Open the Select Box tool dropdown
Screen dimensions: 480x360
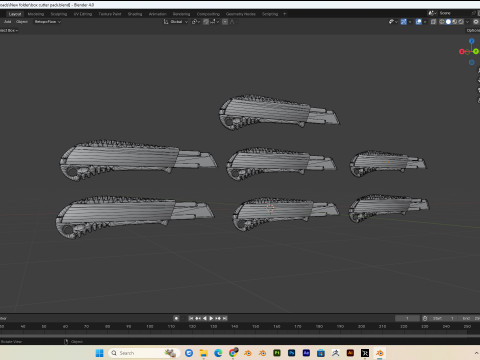[9, 30]
